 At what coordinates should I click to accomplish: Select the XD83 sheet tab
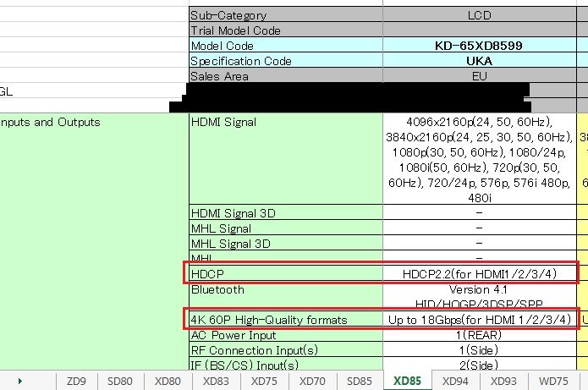click(x=216, y=381)
